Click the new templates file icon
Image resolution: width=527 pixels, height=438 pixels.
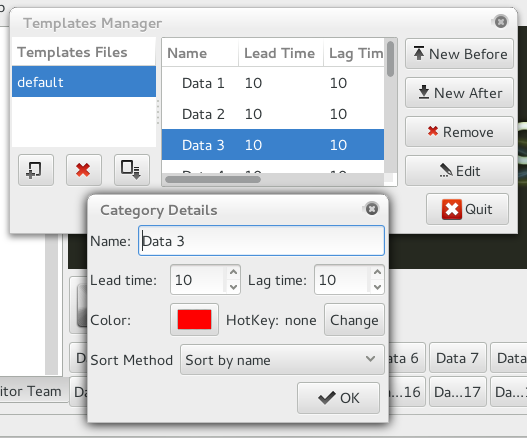coord(36,170)
